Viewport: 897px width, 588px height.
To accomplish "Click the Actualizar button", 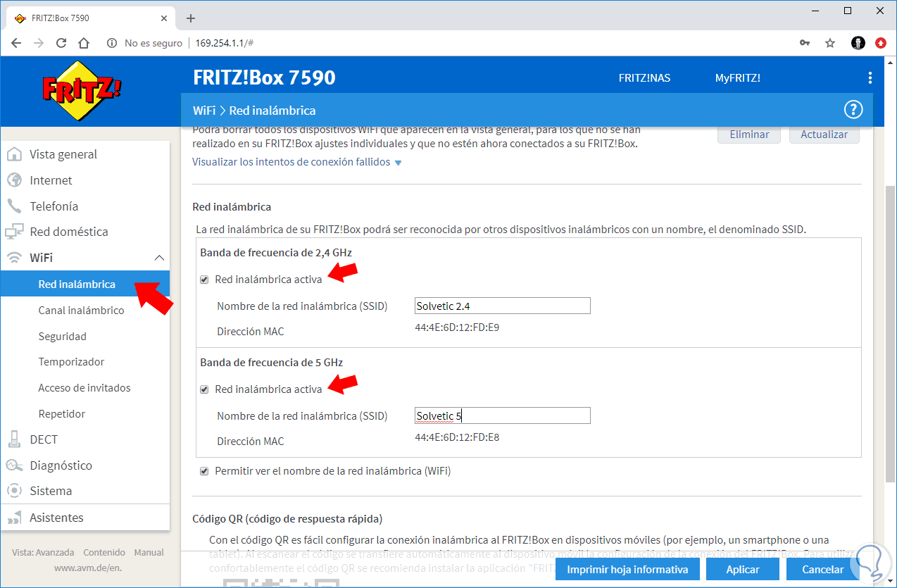I will pyautogui.click(x=824, y=135).
